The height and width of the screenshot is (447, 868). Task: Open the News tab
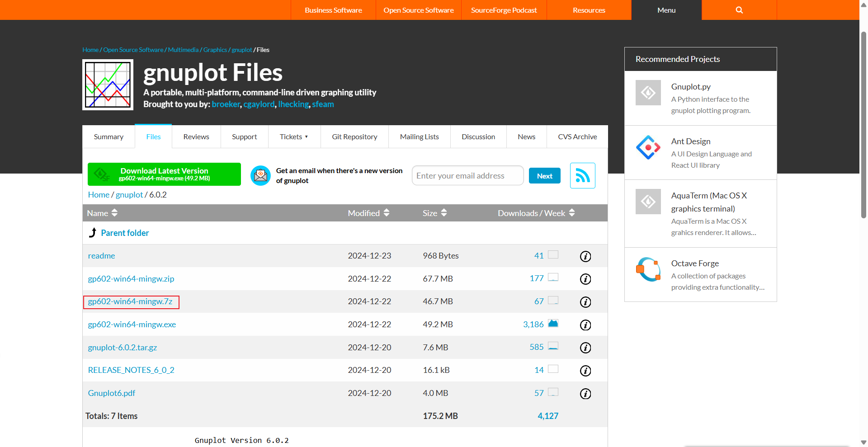click(x=527, y=136)
